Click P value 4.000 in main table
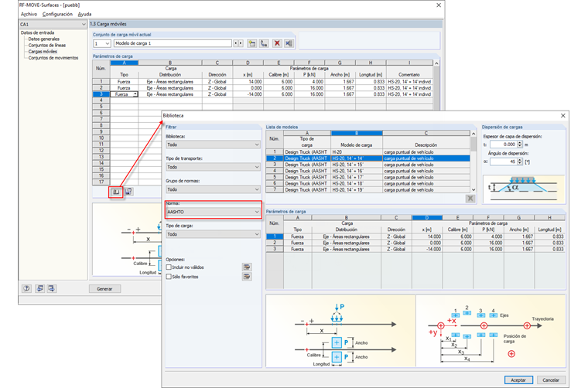This screenshot has height=388, width=588. pos(309,82)
